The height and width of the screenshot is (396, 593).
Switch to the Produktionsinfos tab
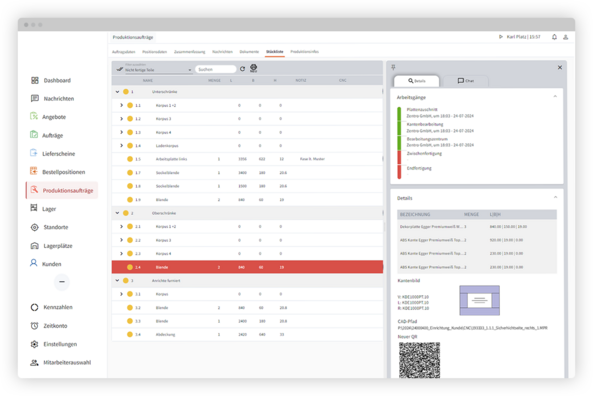point(304,52)
